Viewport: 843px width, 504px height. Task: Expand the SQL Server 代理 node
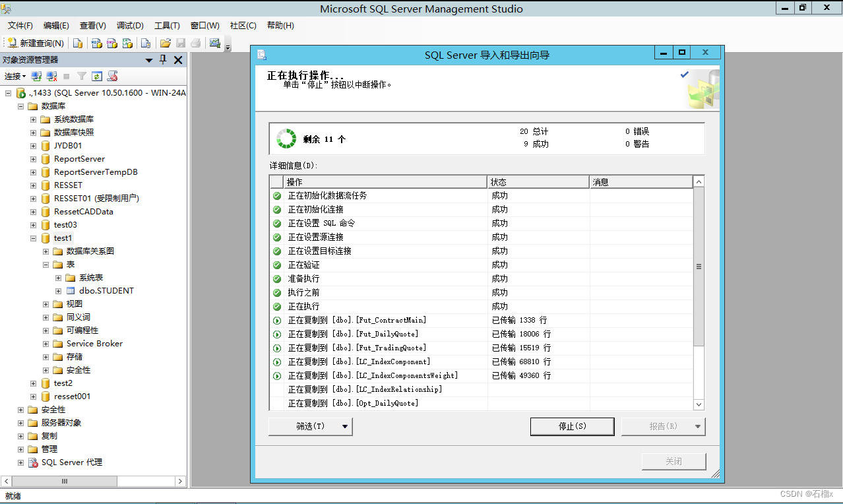click(20, 462)
